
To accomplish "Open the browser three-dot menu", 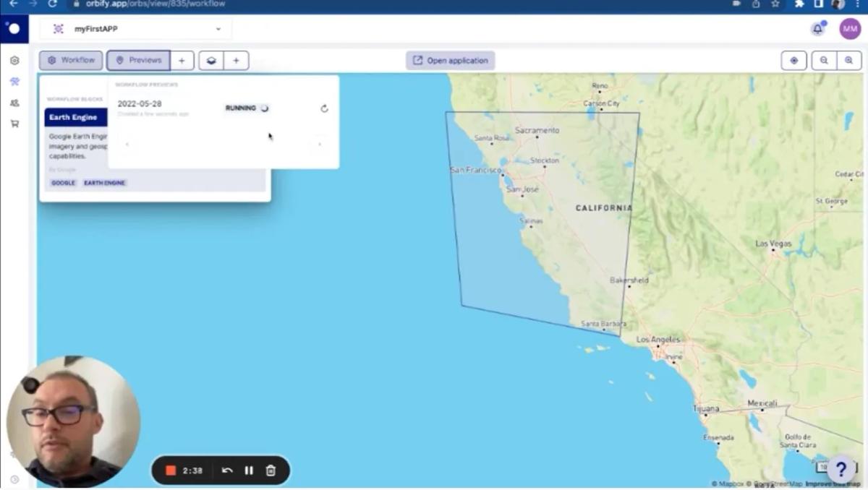I will (858, 4).
